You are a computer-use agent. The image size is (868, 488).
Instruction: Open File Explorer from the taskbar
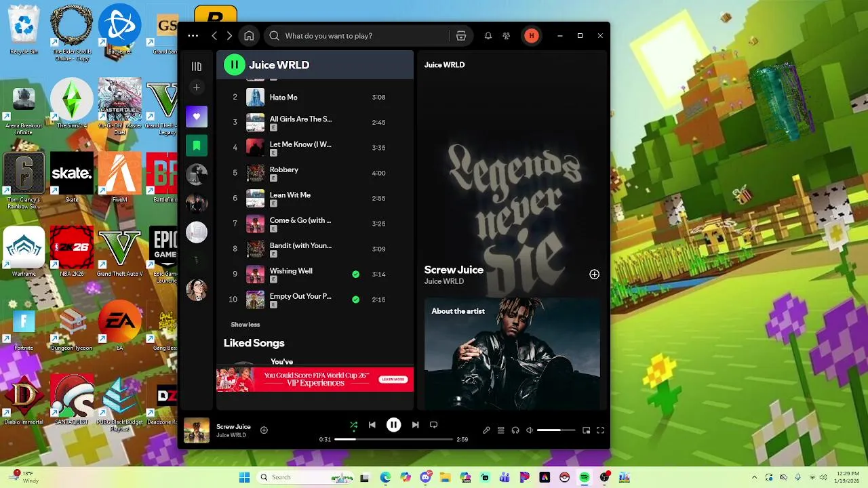(x=445, y=477)
